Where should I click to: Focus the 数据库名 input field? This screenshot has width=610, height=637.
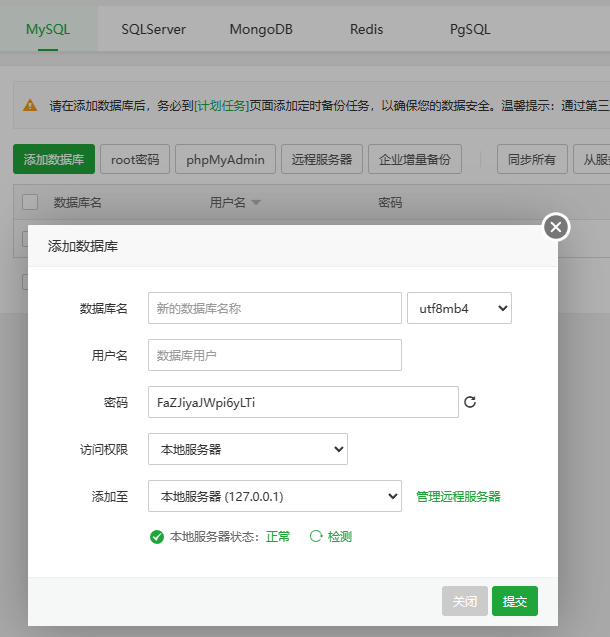[275, 308]
